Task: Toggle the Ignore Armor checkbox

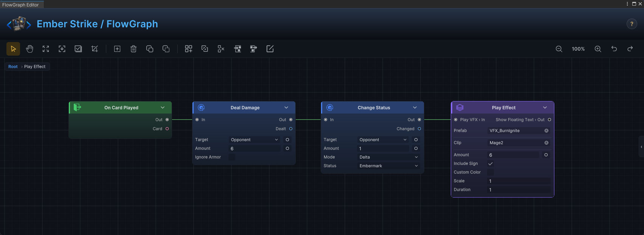Action: coord(232,157)
